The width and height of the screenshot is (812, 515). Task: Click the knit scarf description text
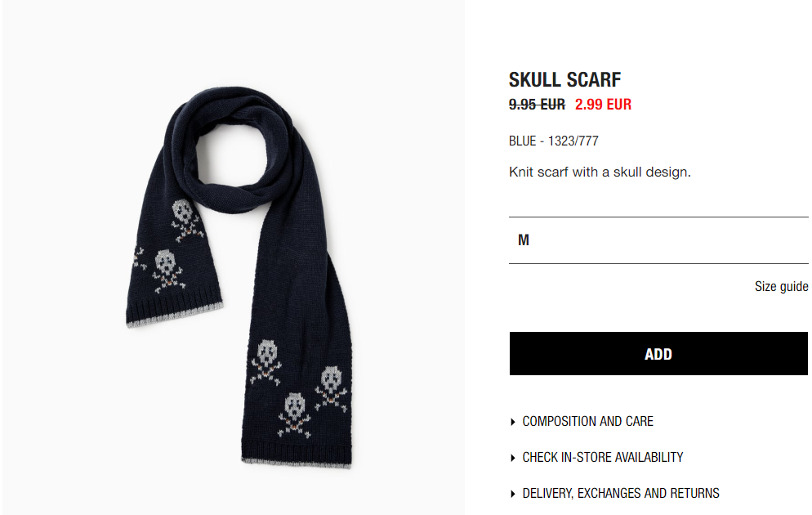click(x=600, y=172)
